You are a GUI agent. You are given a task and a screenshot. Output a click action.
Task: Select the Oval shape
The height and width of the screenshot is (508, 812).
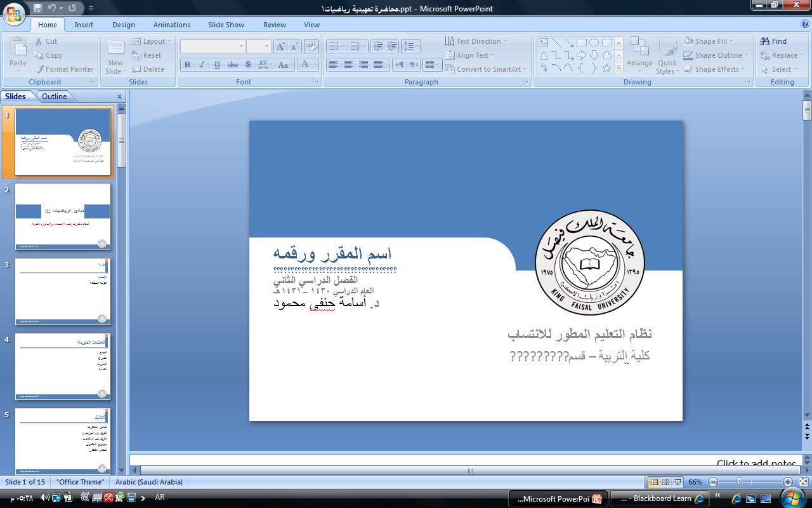(x=594, y=43)
